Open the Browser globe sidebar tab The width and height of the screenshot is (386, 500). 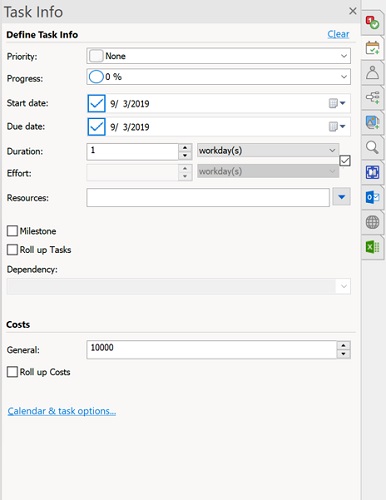372,222
